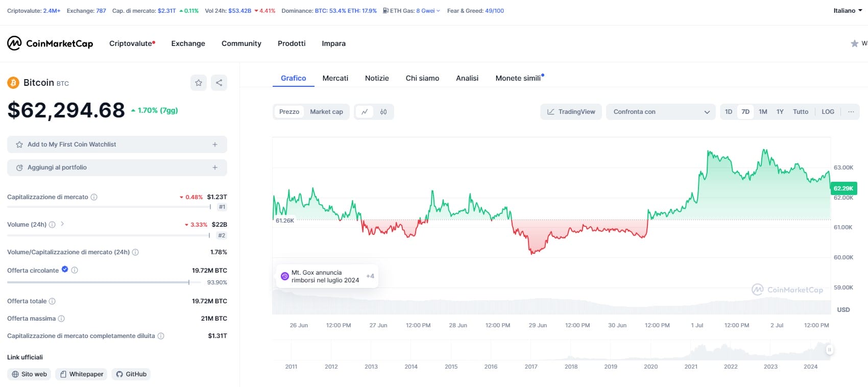The height and width of the screenshot is (387, 868).
Task: Click Aggiungi al portfolio button
Action: pyautogui.click(x=117, y=167)
